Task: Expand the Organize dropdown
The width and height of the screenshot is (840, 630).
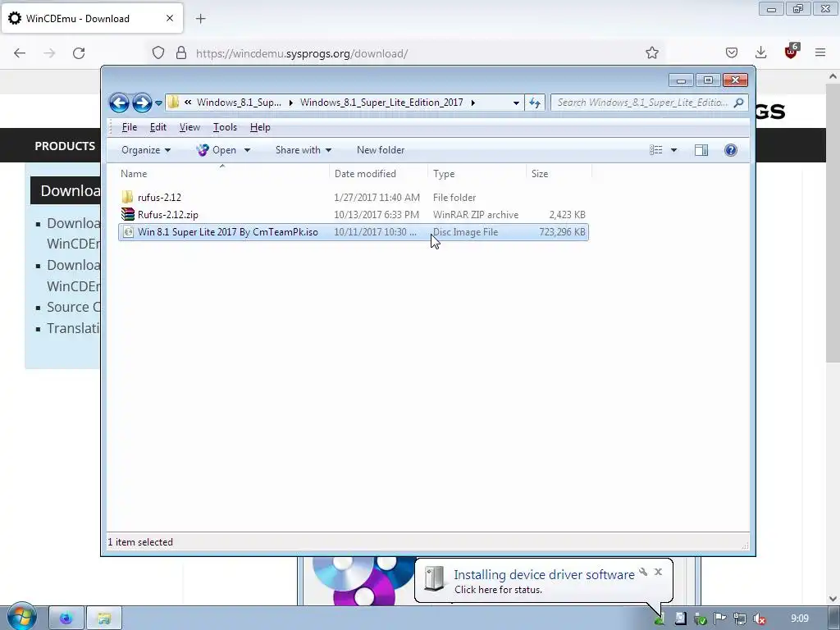Action: [146, 150]
